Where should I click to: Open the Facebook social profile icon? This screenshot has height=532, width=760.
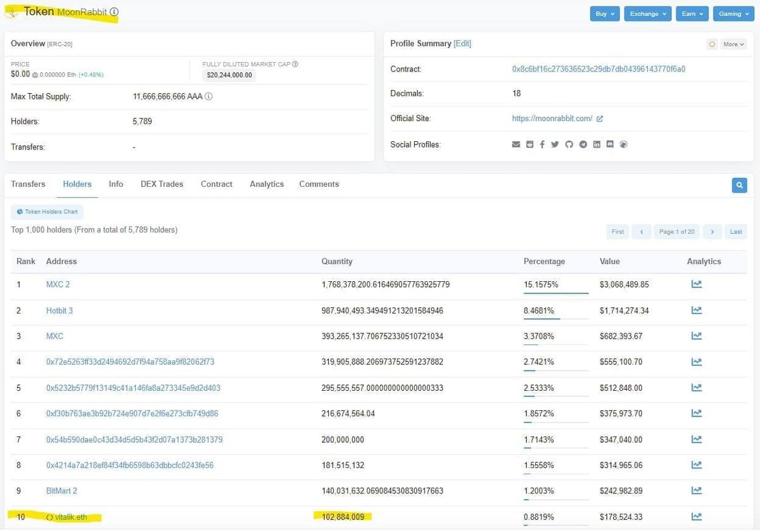[542, 144]
